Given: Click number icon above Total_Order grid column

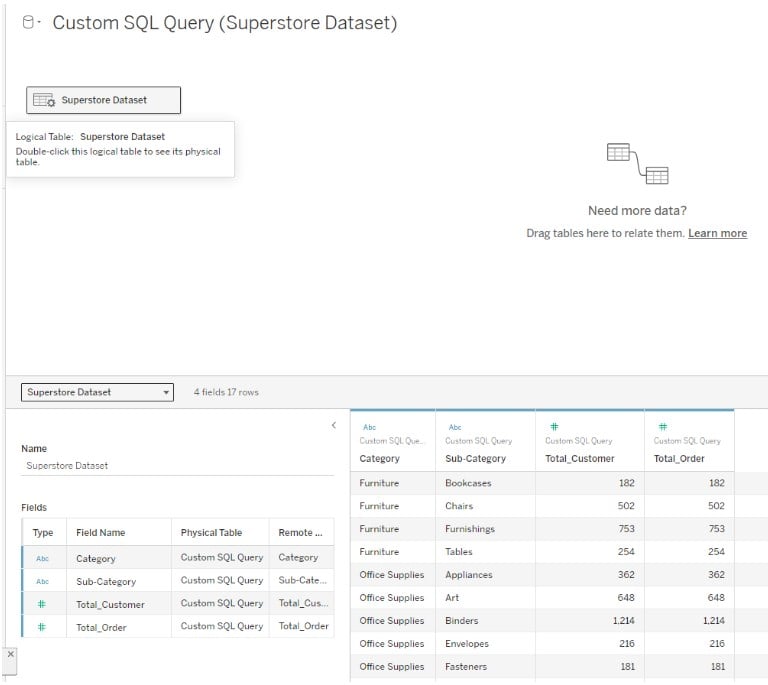Looking at the screenshot, I should coord(662,426).
